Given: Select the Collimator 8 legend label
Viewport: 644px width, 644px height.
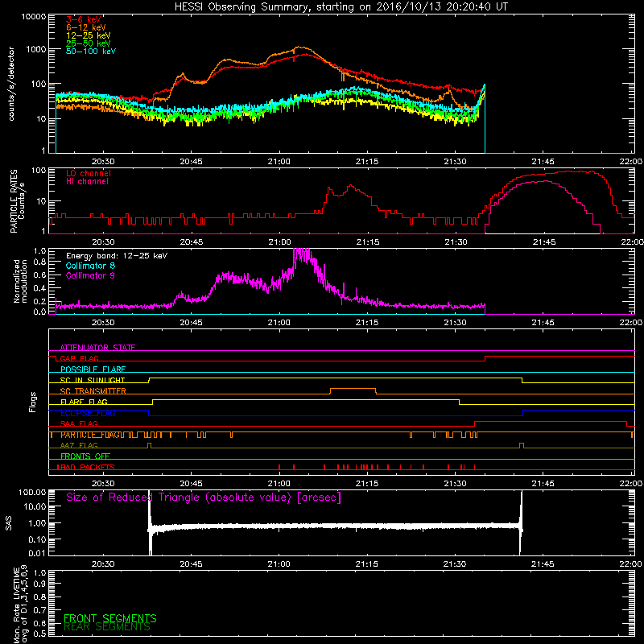Looking at the screenshot, I should [x=90, y=266].
